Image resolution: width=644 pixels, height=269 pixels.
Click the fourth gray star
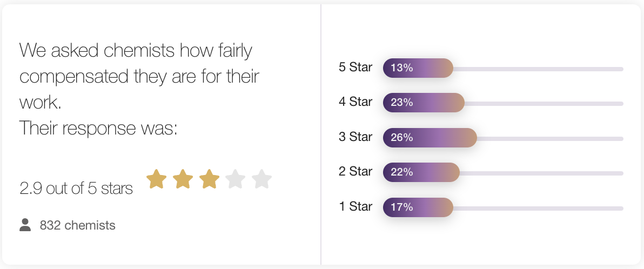point(236,179)
